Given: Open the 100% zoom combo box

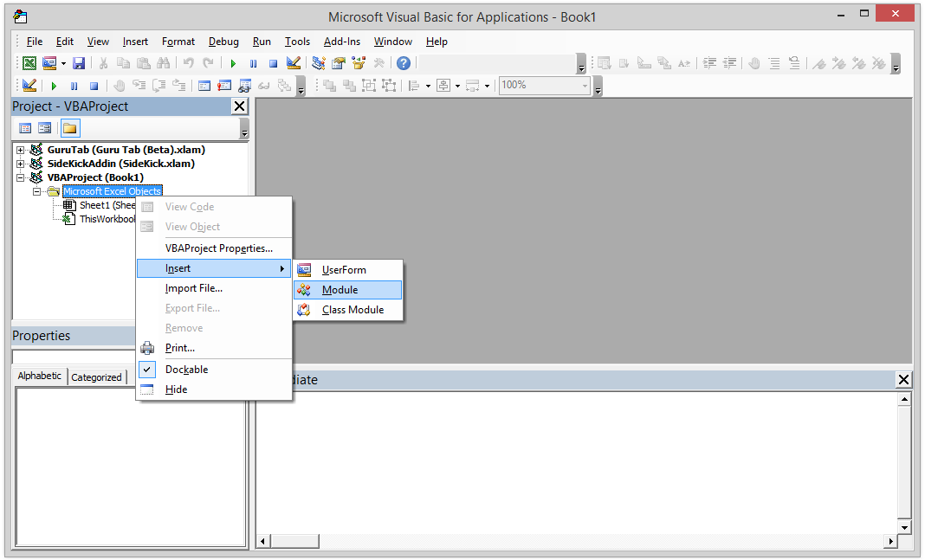Looking at the screenshot, I should tap(545, 86).
